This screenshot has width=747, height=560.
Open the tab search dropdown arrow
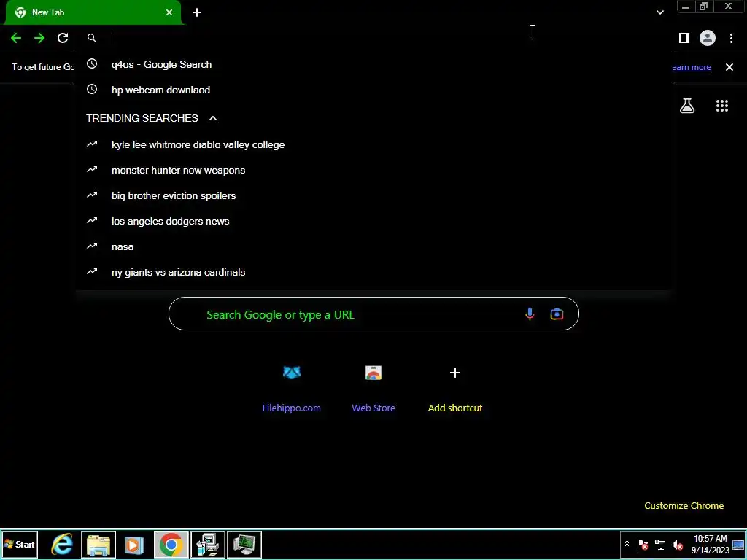tap(659, 12)
